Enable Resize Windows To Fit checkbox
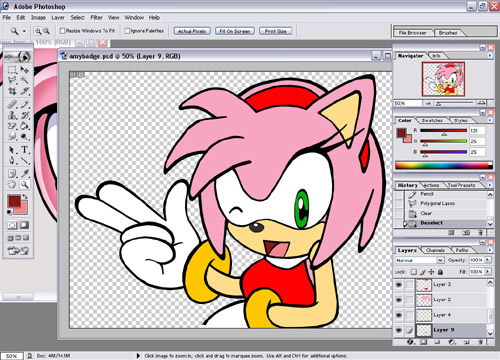Screen dimensions: 500x360 62,31
